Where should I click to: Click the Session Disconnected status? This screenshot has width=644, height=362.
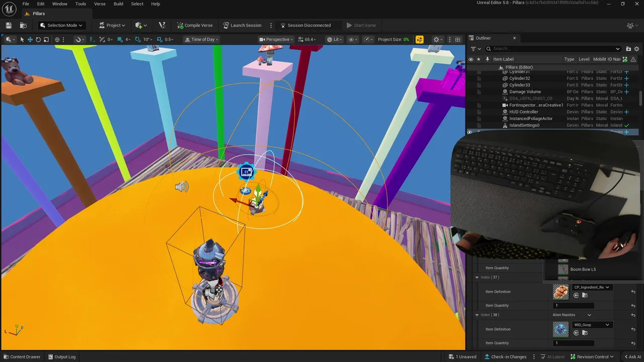click(306, 25)
